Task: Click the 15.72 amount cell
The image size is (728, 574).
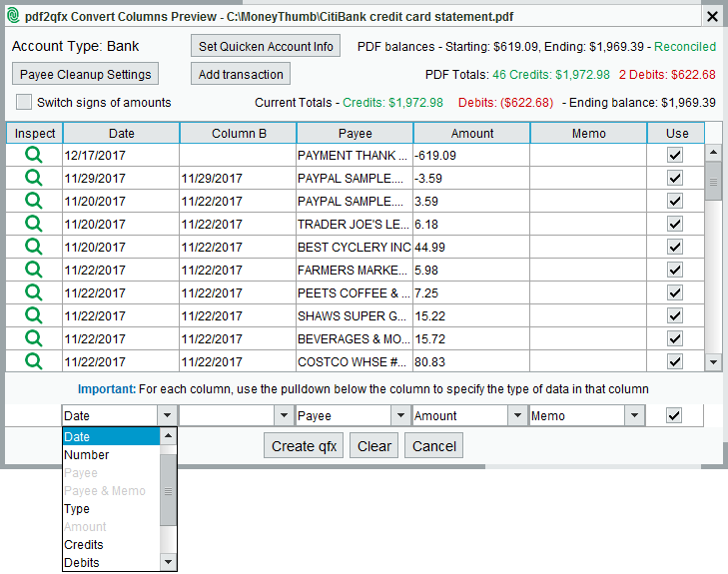Action: 471,338
